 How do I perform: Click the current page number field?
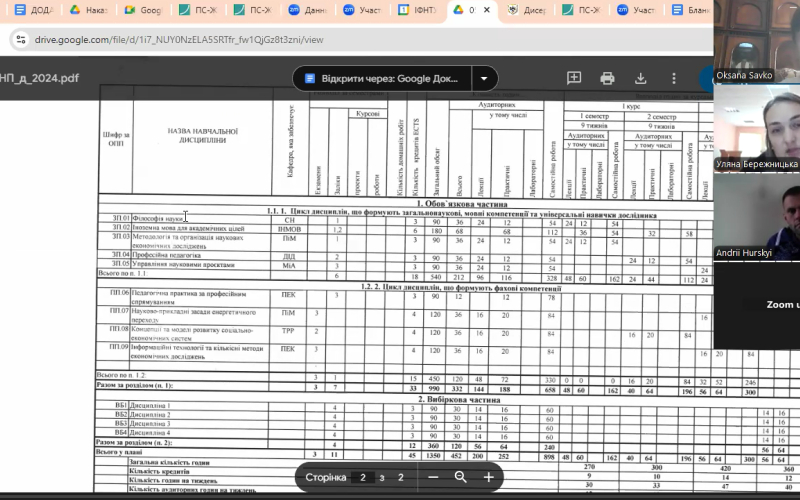point(363,477)
